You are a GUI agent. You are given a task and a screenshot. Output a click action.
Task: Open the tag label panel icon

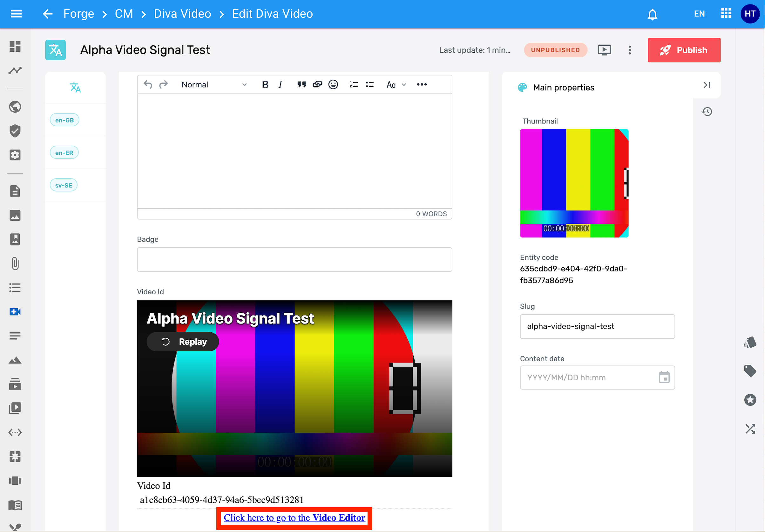[750, 370]
